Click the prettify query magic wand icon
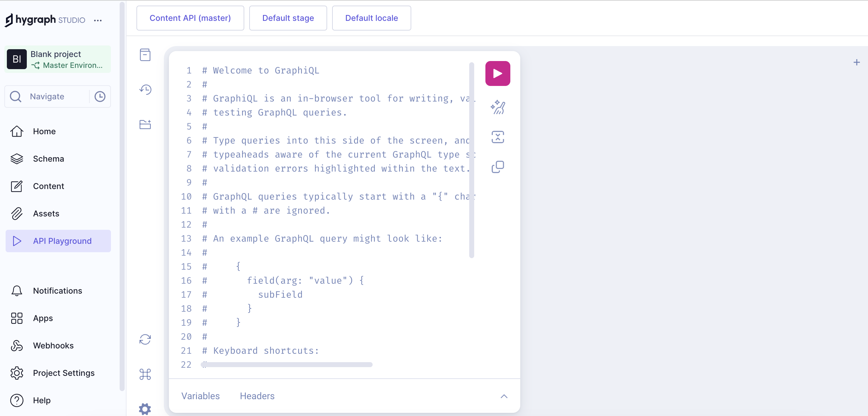Viewport: 868px width, 416px height. [x=497, y=107]
